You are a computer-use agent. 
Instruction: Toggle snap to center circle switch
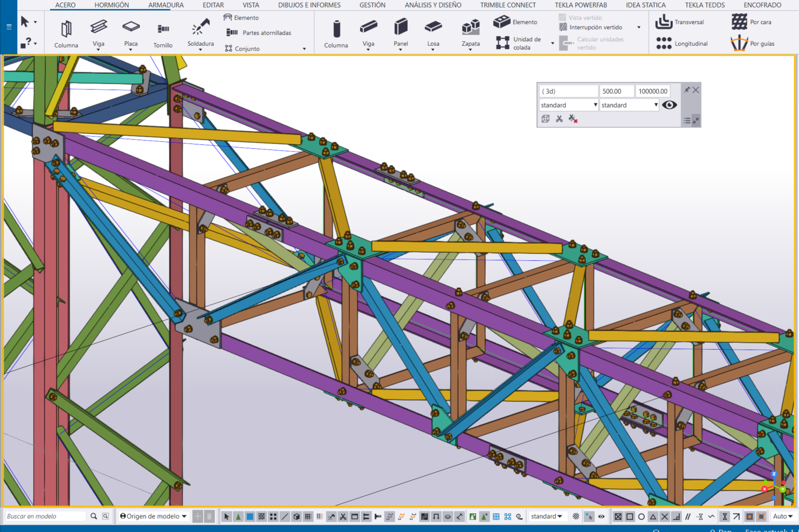click(x=642, y=516)
